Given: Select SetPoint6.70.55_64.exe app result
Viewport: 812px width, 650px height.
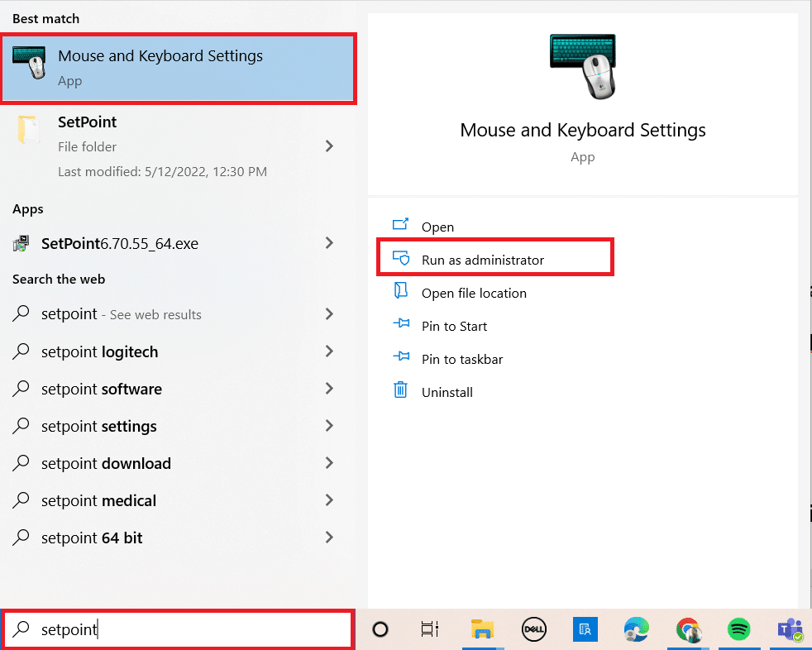Looking at the screenshot, I should tap(178, 243).
